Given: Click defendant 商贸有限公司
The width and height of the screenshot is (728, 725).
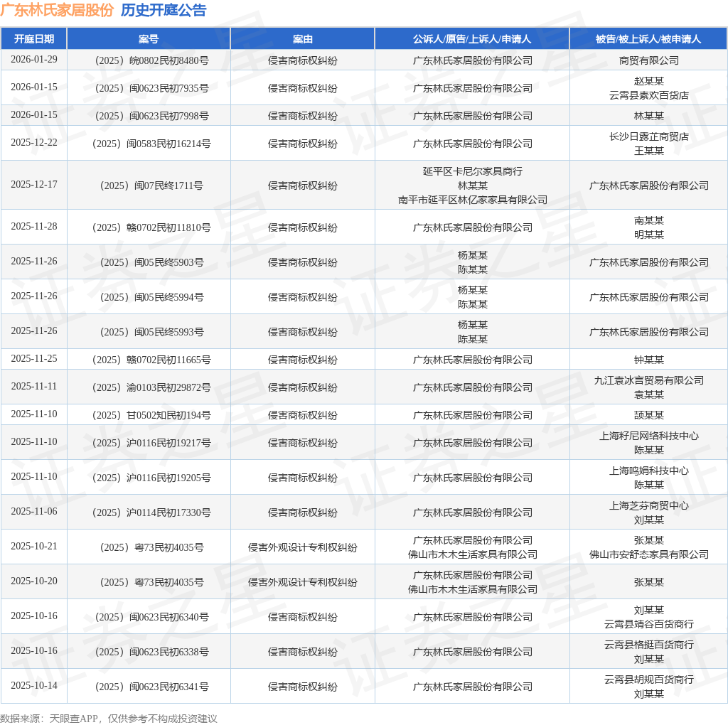Looking at the screenshot, I should [648, 61].
